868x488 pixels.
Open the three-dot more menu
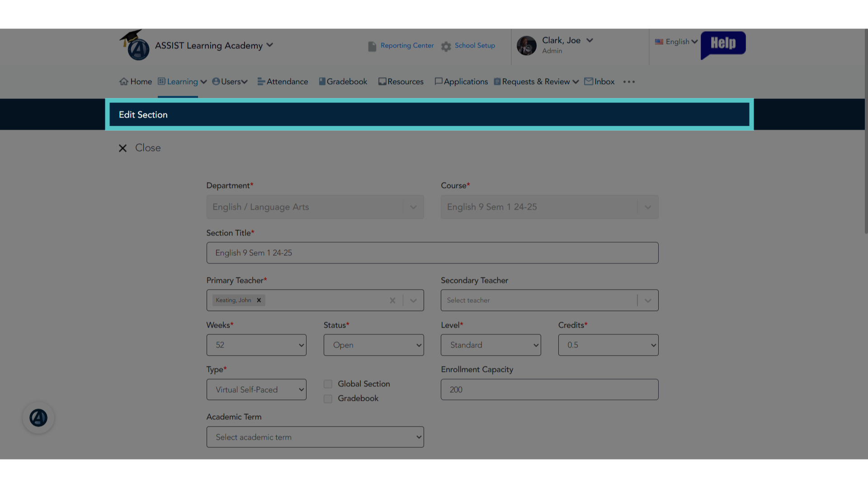[629, 82]
